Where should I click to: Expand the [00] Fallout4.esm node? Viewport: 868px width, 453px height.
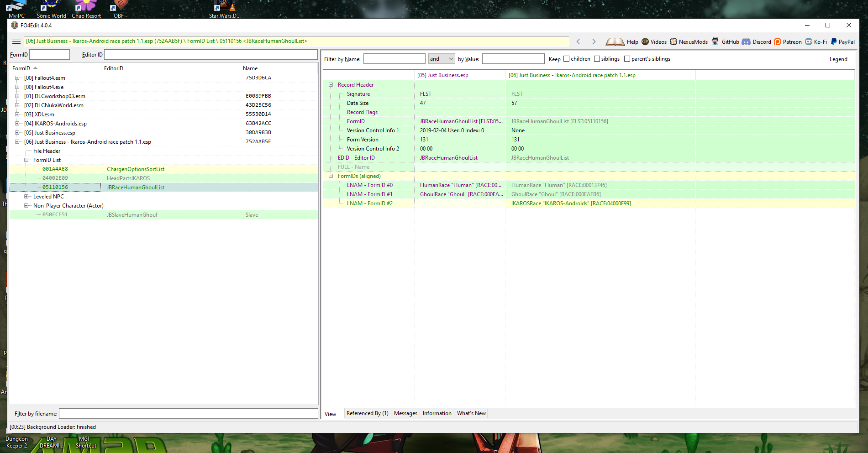17,78
